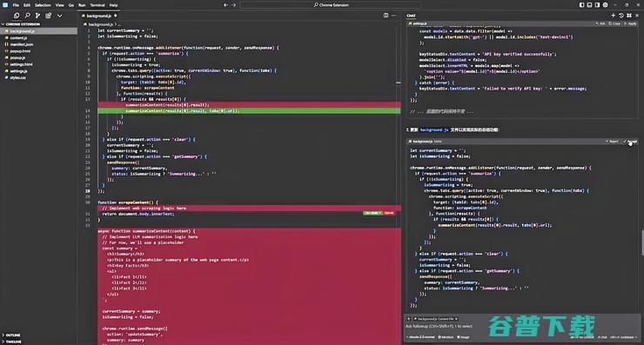Open the Help menu

pyautogui.click(x=113, y=5)
